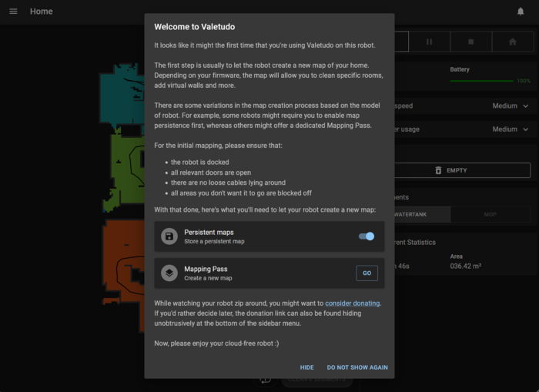
Task: Click the Home page title
Action: (42, 12)
